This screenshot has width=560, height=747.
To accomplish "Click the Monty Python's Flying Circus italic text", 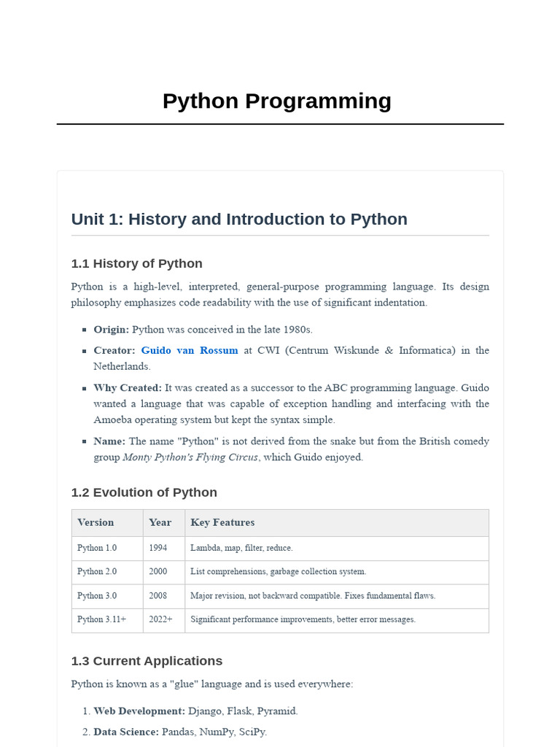I will point(190,457).
